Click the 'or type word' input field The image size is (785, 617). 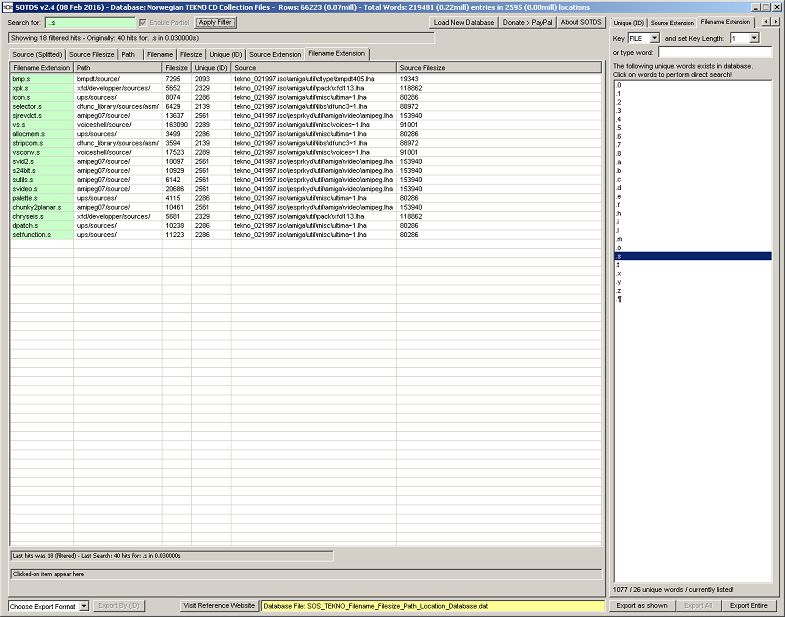(x=715, y=52)
